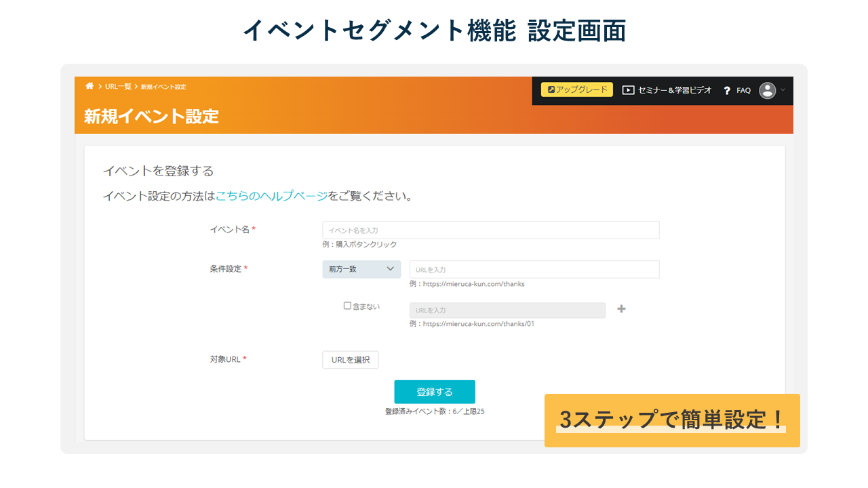Click the question mark icon beside FAQ
The width and height of the screenshot is (868, 488).
[x=727, y=90]
